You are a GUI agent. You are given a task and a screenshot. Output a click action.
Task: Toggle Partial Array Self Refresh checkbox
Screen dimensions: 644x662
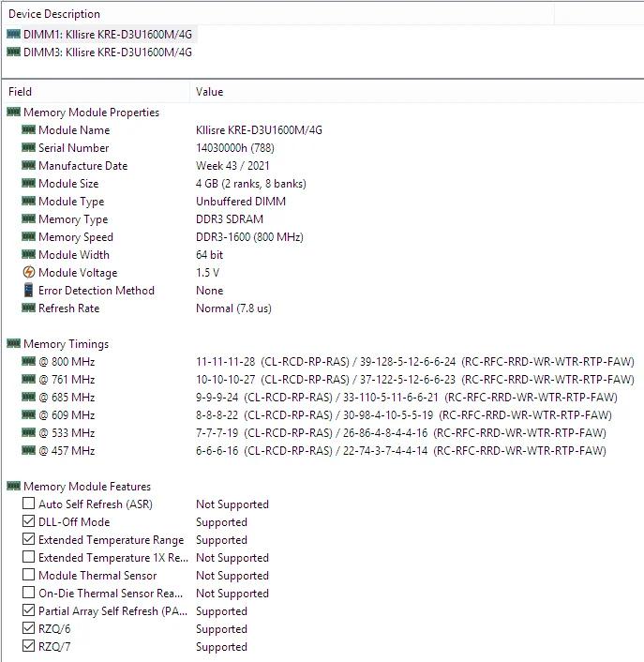(x=28, y=610)
